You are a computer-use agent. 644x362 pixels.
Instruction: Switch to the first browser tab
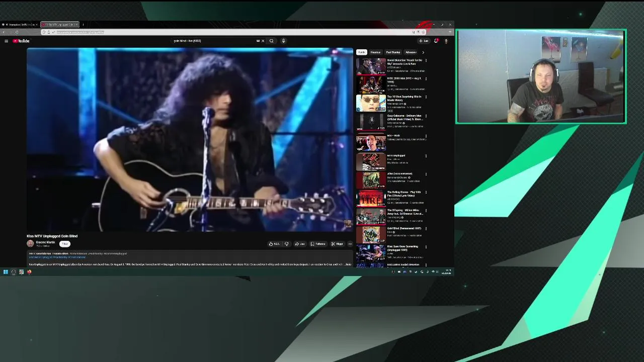coord(20,24)
